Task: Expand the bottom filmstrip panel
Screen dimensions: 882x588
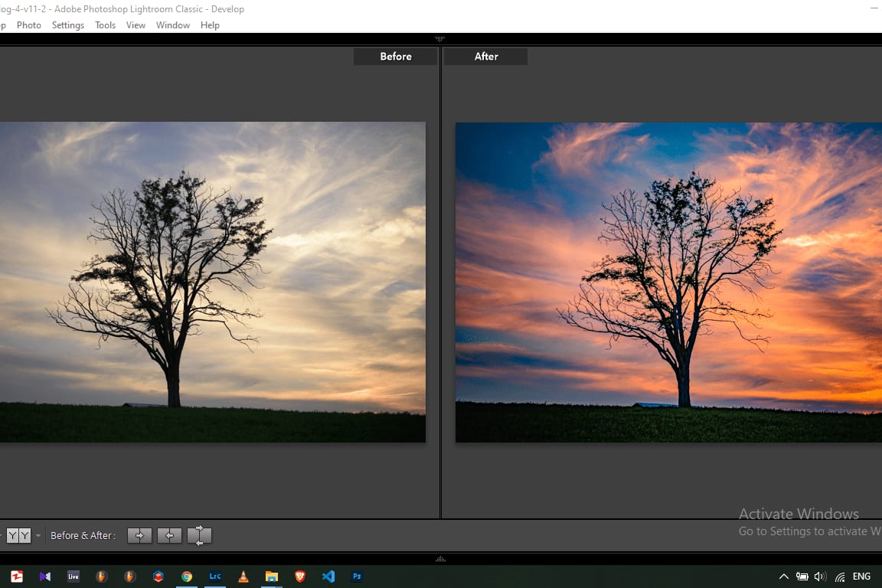Action: pos(440,559)
